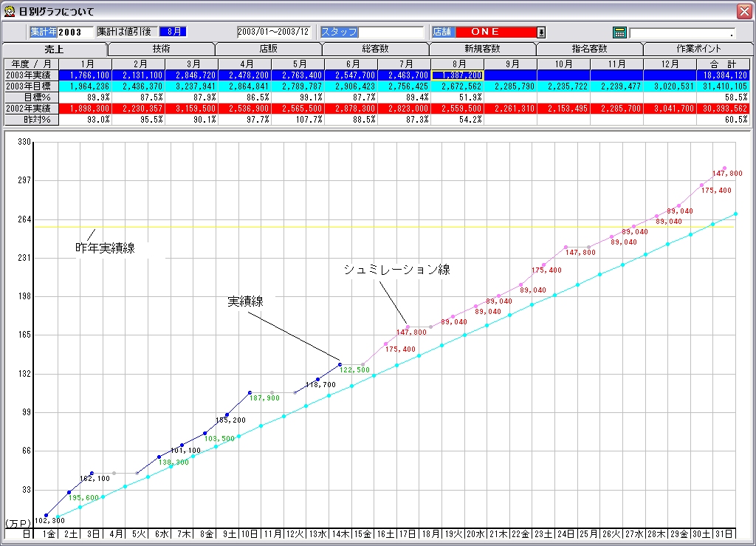Click the target cell 3,020,531

(670, 86)
